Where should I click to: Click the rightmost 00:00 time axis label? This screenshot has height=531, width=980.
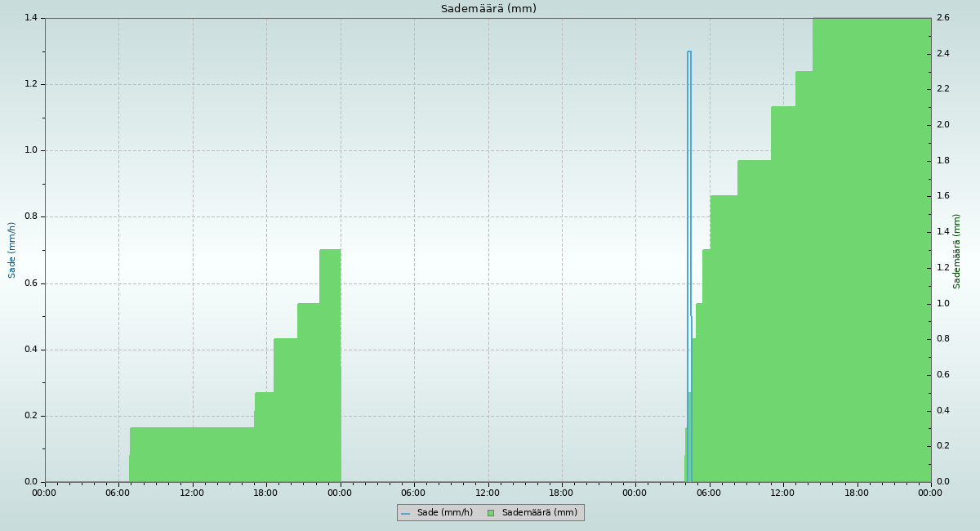(x=930, y=493)
